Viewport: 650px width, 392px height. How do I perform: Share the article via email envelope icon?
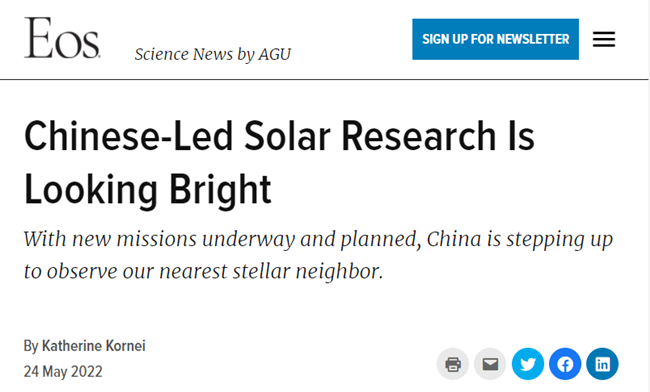490,364
